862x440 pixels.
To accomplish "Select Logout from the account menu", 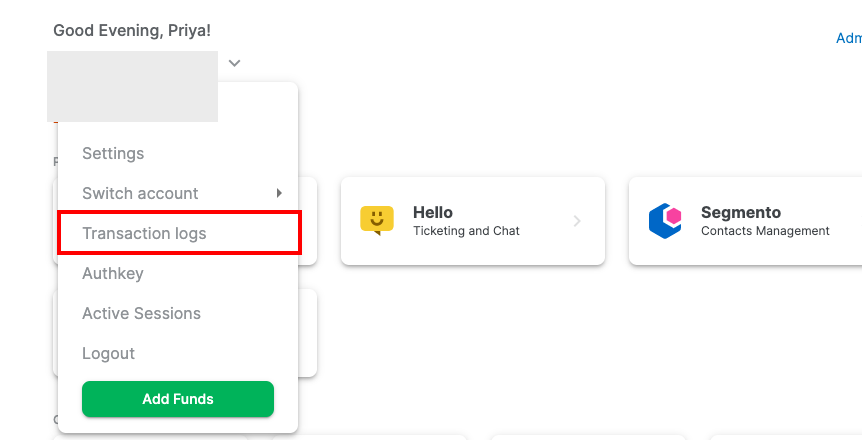I will click(x=108, y=354).
